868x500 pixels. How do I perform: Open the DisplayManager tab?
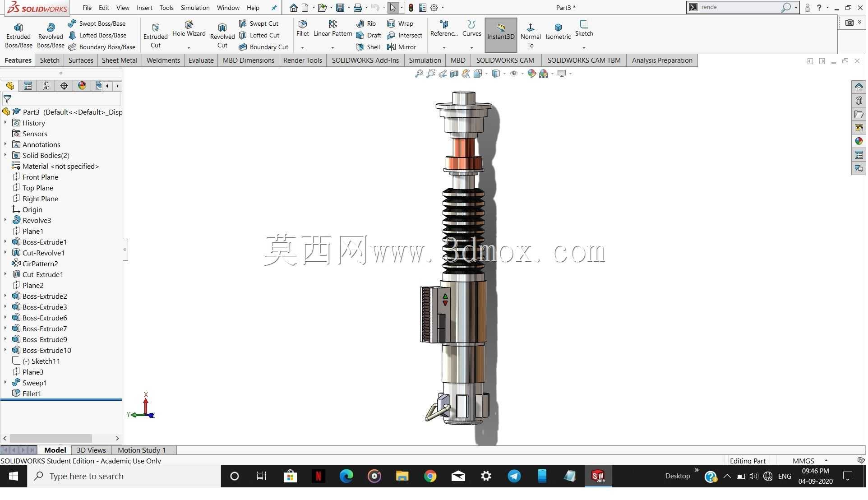click(82, 86)
